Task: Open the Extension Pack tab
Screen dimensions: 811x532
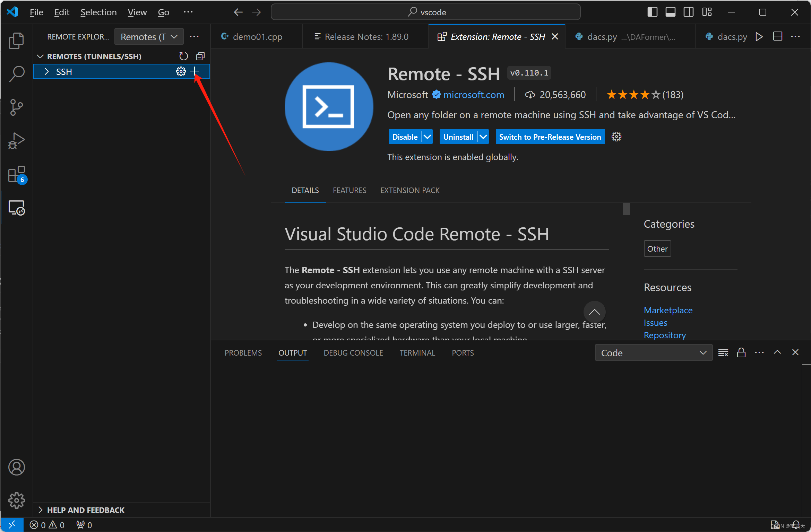Action: coord(410,190)
